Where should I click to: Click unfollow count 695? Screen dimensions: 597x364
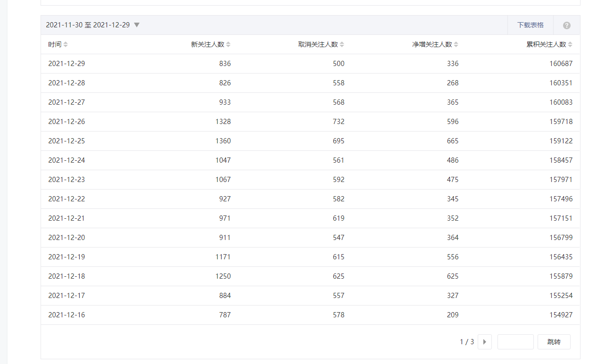339,141
